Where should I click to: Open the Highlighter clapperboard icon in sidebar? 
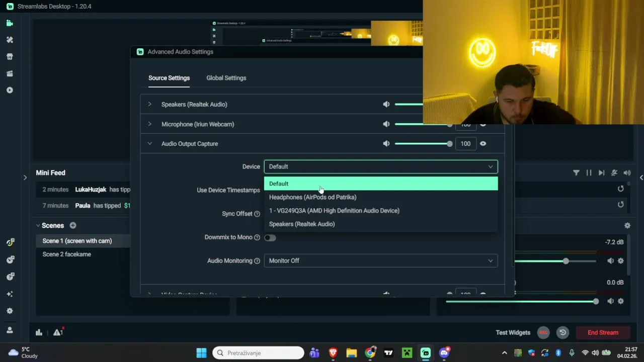(10, 73)
